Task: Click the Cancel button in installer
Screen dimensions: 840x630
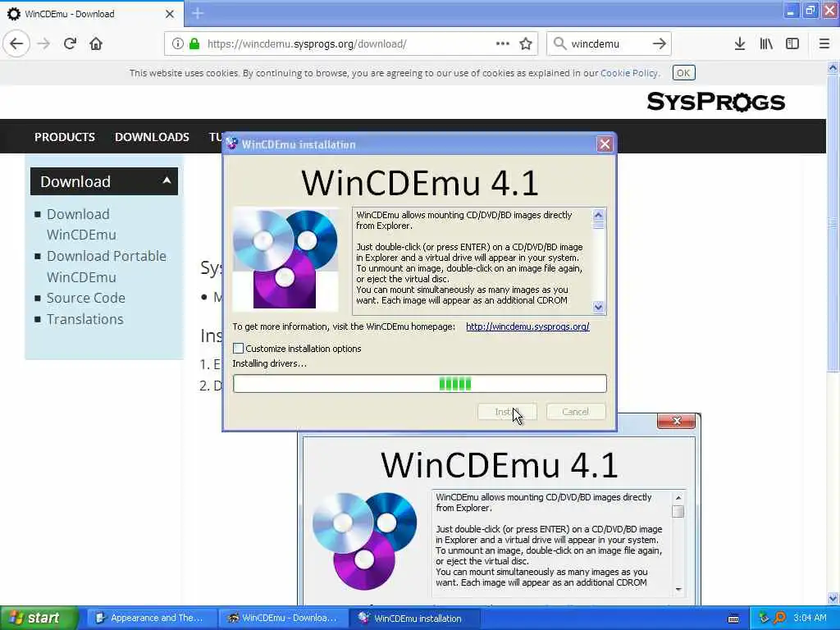Action: tap(576, 412)
